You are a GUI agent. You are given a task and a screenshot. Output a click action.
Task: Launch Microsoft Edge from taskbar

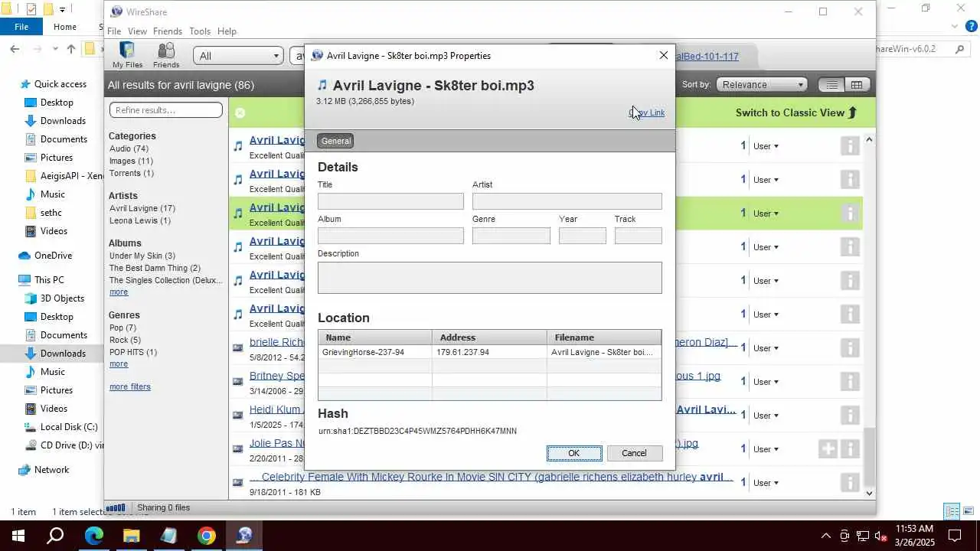[x=93, y=536]
